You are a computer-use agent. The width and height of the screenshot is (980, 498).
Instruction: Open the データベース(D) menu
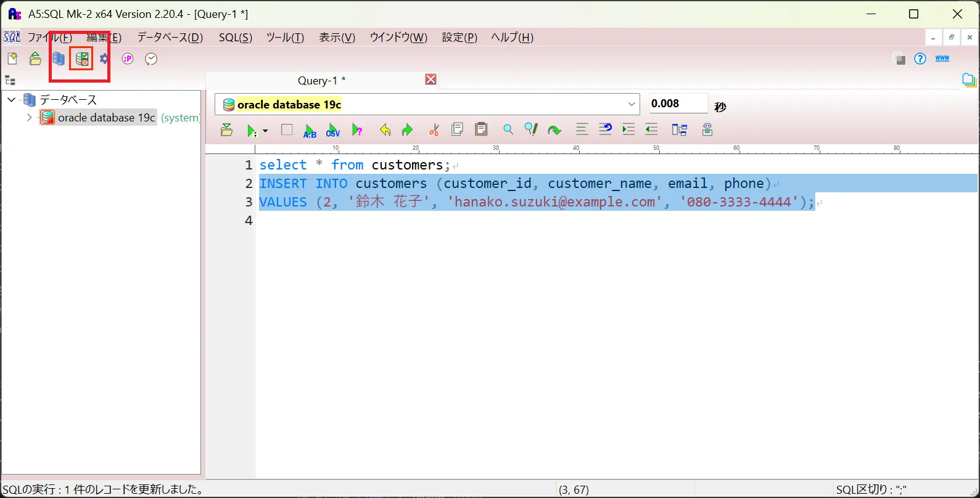170,38
